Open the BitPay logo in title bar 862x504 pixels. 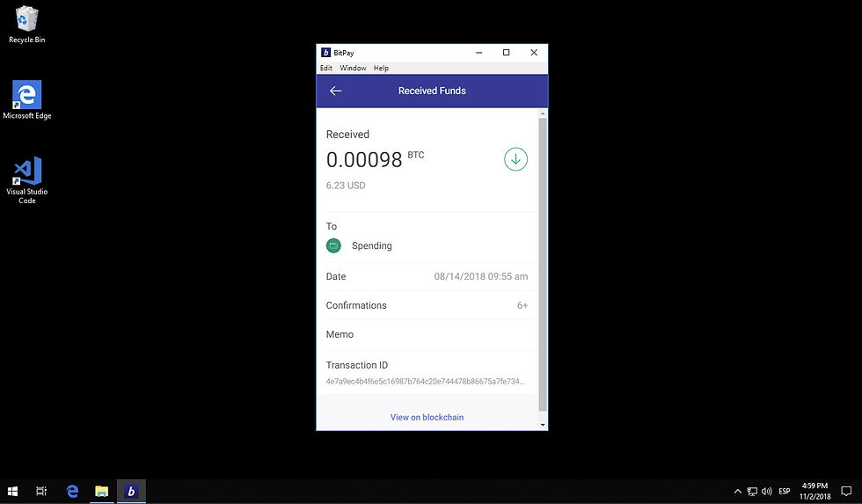(325, 53)
